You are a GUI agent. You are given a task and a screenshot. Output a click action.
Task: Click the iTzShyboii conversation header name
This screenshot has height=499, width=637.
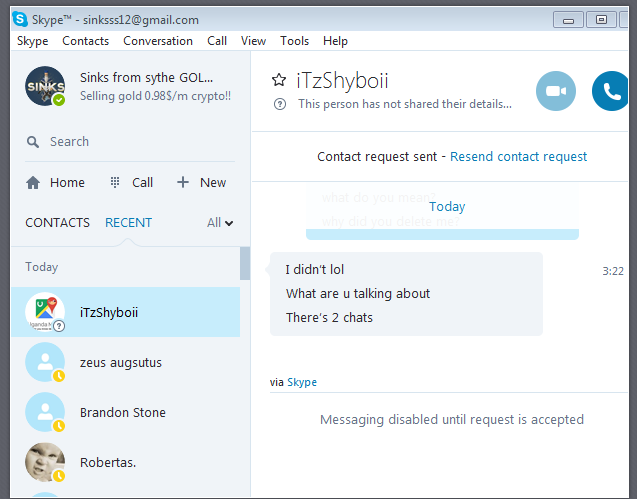pyautogui.click(x=342, y=80)
